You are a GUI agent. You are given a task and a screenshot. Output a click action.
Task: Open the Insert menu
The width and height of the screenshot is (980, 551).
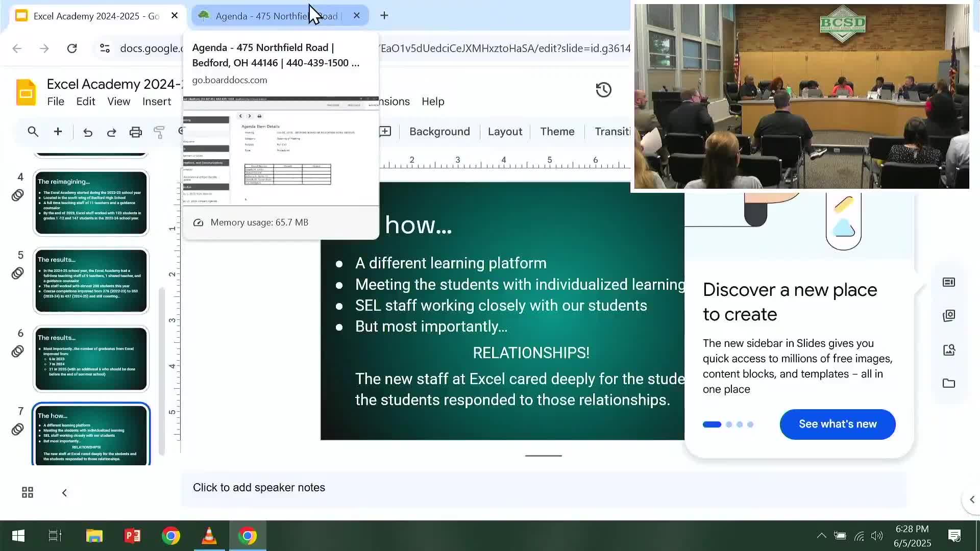156,102
